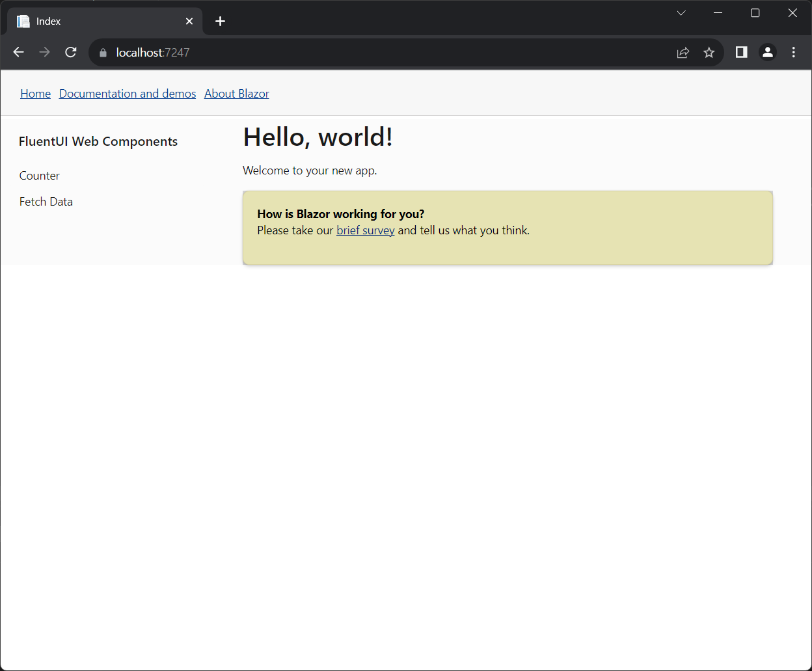Click the How is Blazor working text
Screen dimensions: 812x671
[x=341, y=214]
